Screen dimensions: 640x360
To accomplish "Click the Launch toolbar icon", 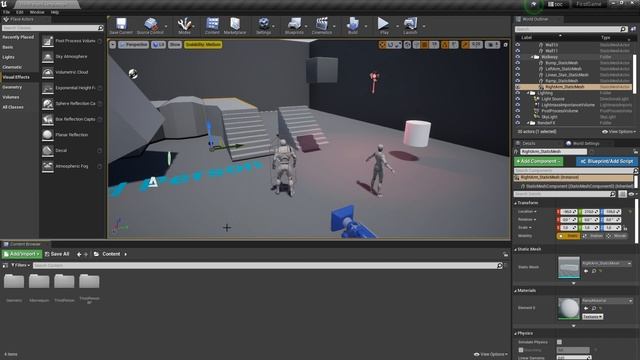I will [x=410, y=24].
